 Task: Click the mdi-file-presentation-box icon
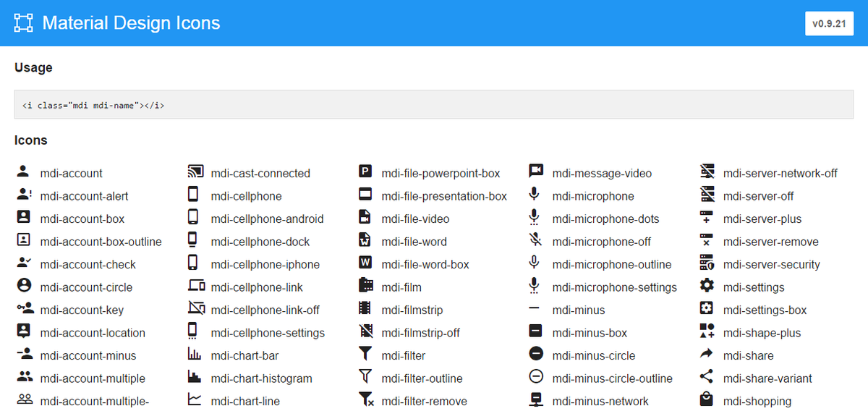coord(365,195)
